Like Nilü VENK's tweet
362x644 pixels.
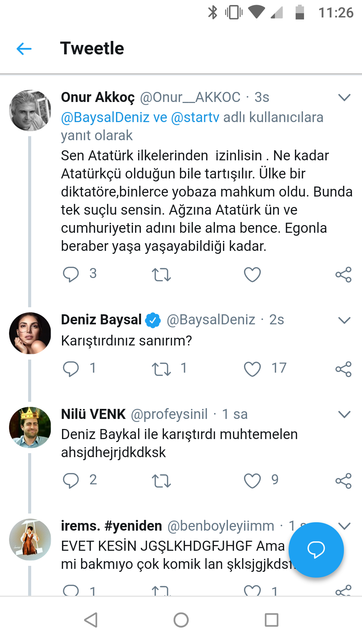pyautogui.click(x=252, y=481)
